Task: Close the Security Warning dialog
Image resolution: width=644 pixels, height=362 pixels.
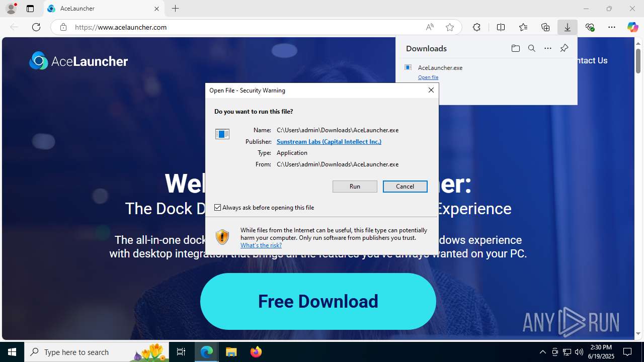Action: [x=431, y=90]
